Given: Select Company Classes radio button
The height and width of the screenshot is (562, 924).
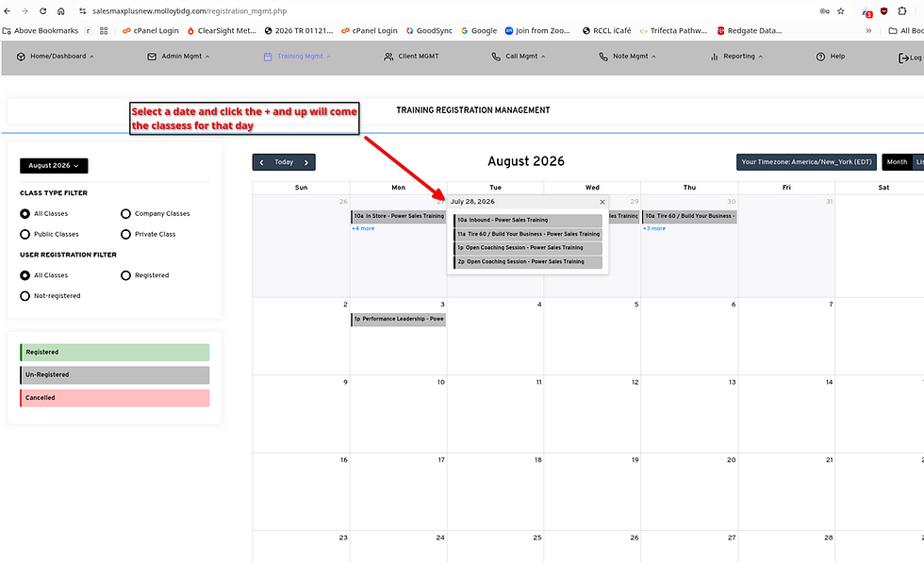Looking at the screenshot, I should pos(125,214).
